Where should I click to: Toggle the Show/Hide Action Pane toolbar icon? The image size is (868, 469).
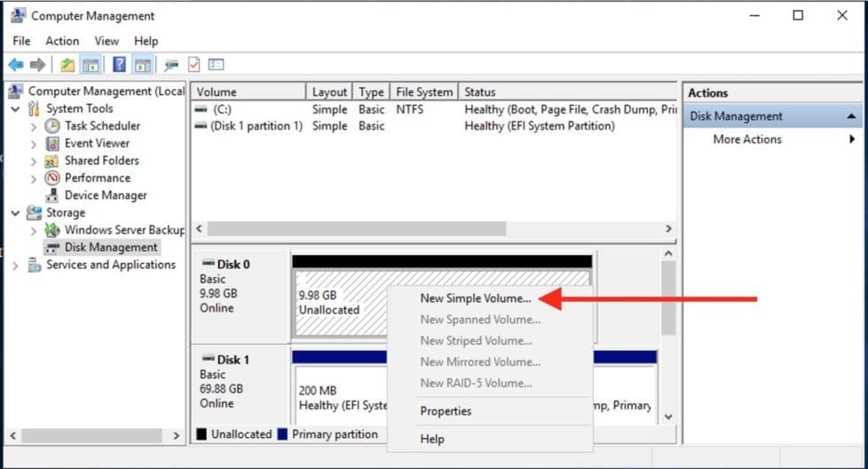(x=143, y=65)
